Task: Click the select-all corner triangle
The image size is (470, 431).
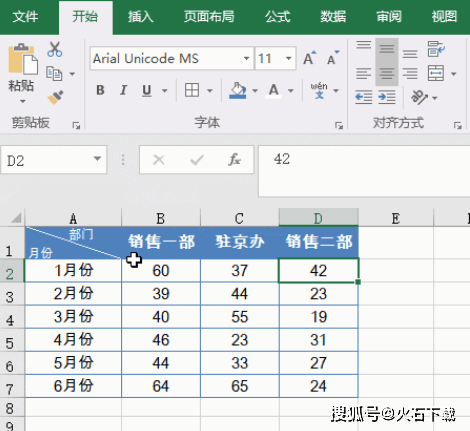Action: click(x=16, y=218)
